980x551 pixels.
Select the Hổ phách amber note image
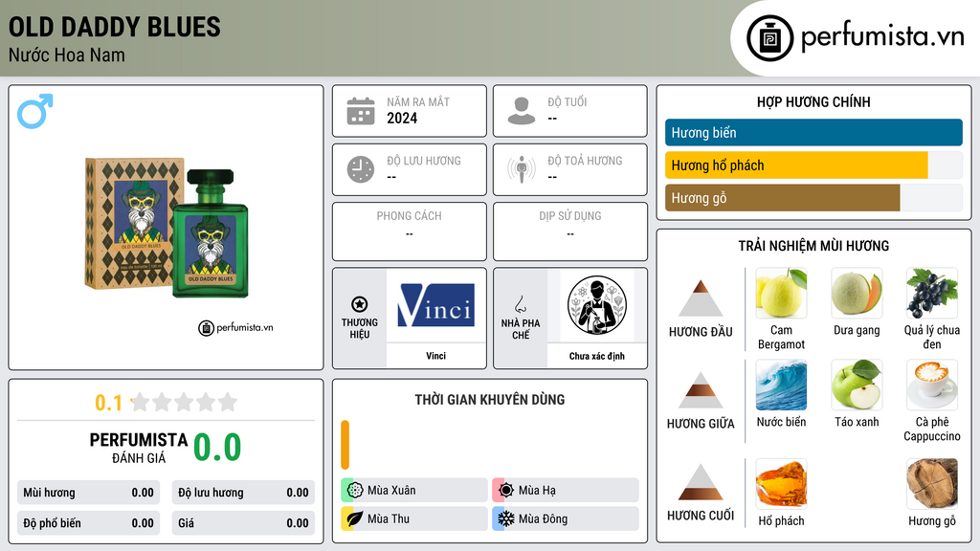click(x=781, y=483)
